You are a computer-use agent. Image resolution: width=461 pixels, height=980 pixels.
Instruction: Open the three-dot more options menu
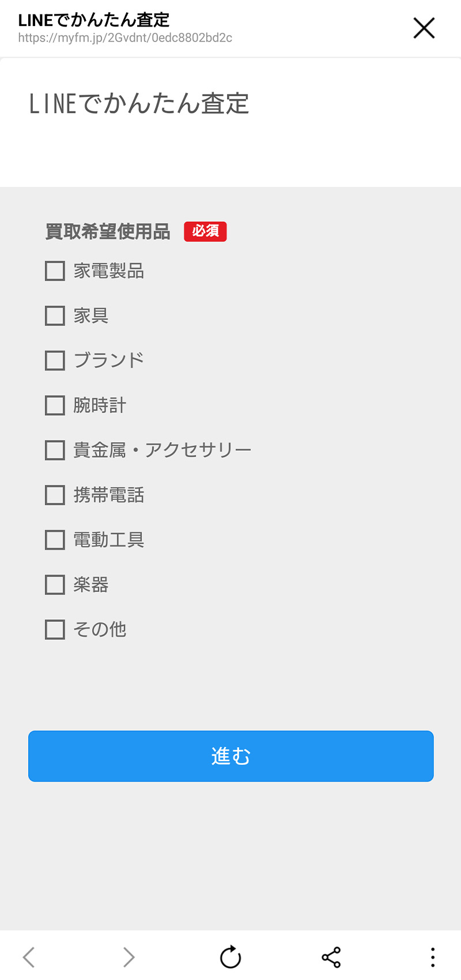(x=432, y=957)
